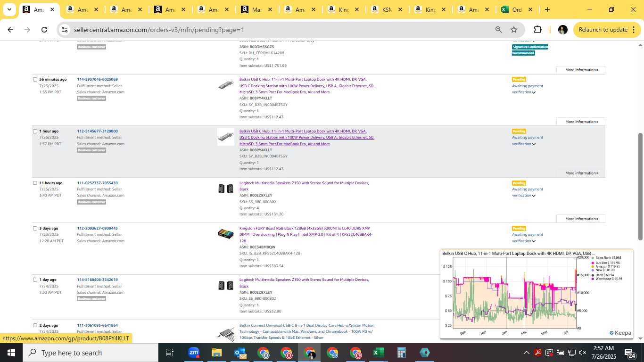Open order link 114-5937046-6025069
The height and width of the screenshot is (362, 644).
point(98,79)
